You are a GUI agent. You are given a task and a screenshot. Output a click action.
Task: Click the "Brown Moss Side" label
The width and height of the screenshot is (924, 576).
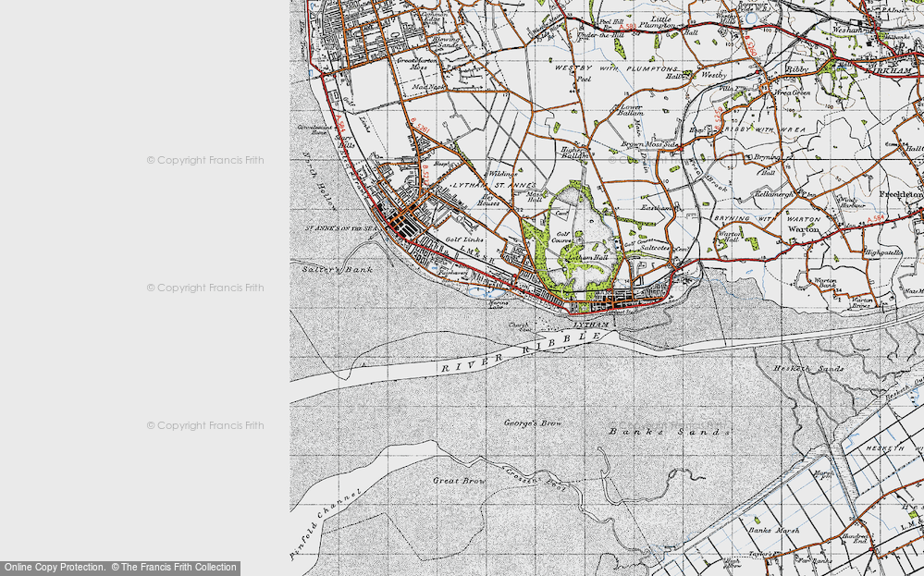click(650, 144)
